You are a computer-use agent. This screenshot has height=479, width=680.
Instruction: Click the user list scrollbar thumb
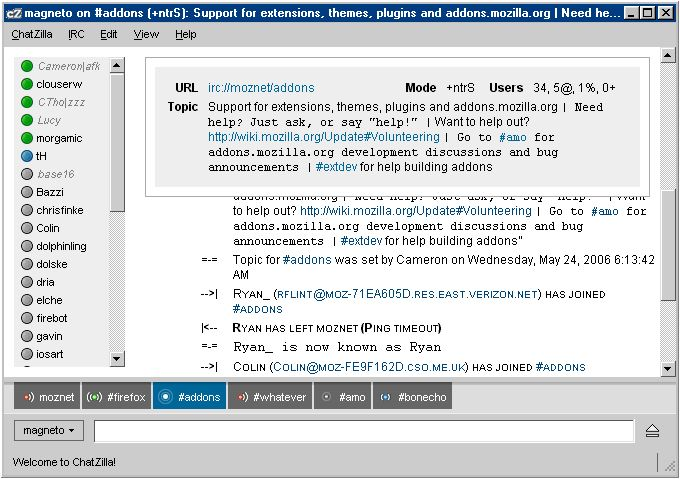[x=116, y=143]
